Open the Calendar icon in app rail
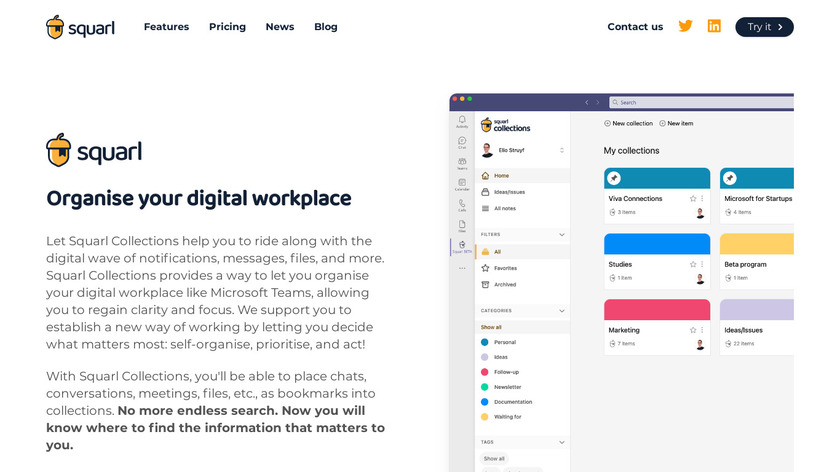Screen dimensions: 840x472 click(x=462, y=184)
